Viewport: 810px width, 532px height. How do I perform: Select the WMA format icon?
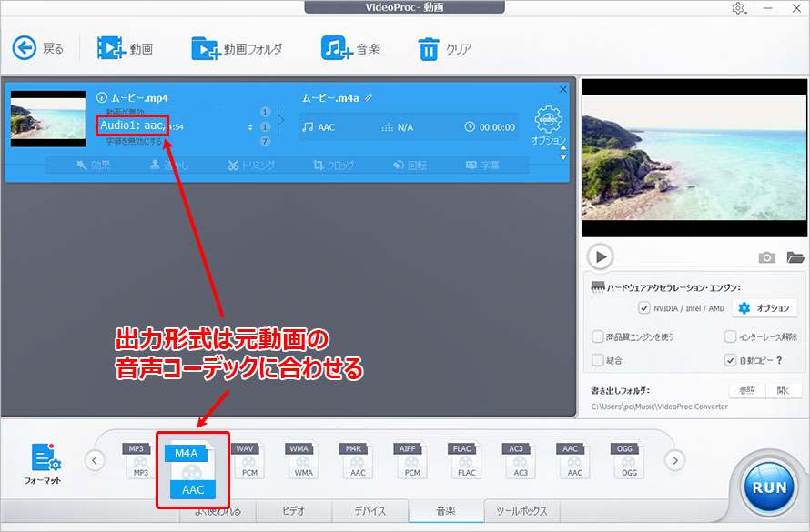click(302, 460)
